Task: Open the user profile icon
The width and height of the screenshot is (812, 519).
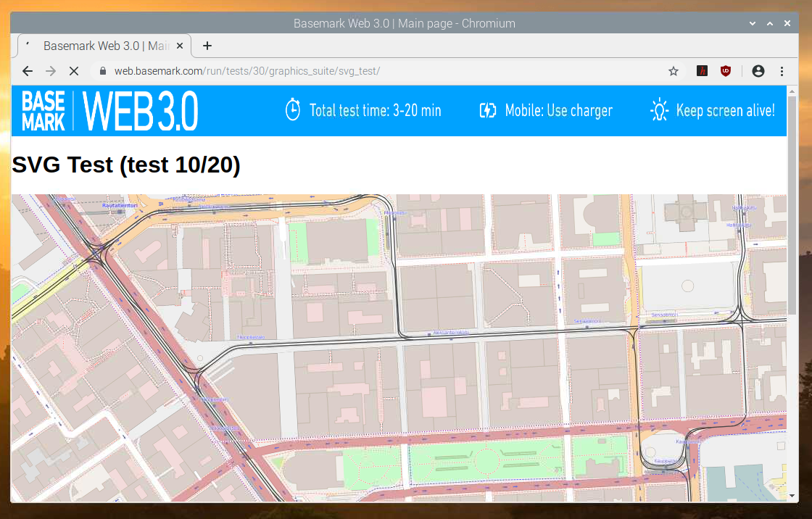Action: pos(758,71)
